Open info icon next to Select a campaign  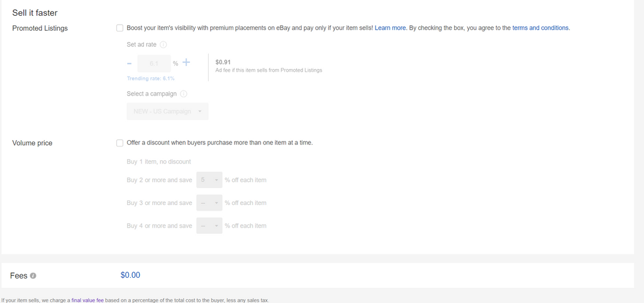tap(184, 94)
